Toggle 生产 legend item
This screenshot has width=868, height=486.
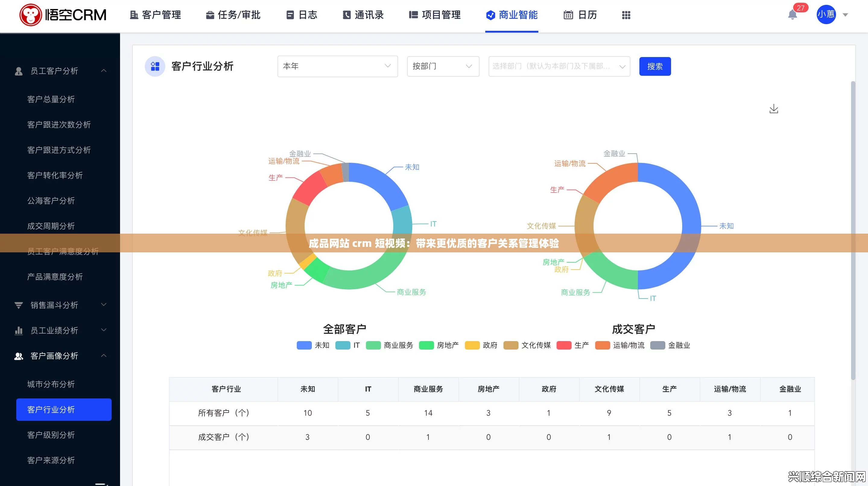[572, 345]
